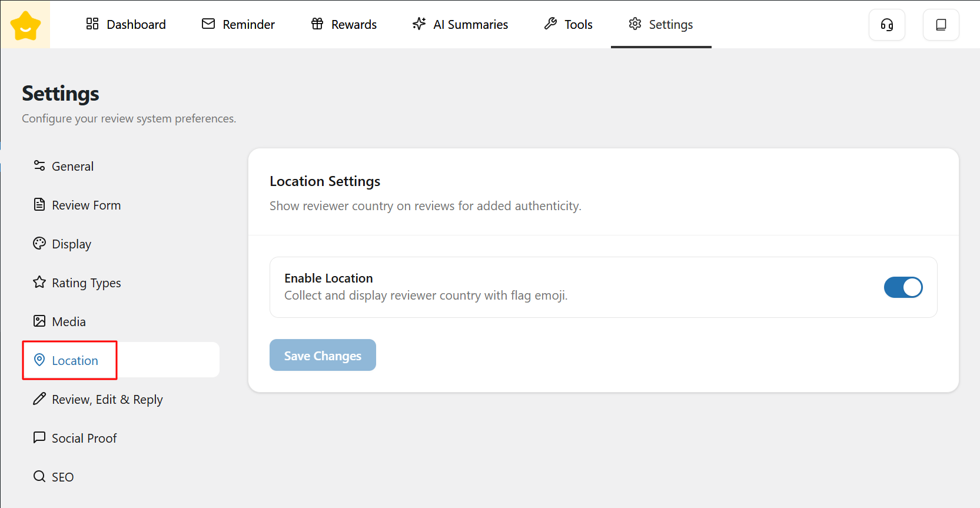Click the Save Changes button

pyautogui.click(x=323, y=355)
